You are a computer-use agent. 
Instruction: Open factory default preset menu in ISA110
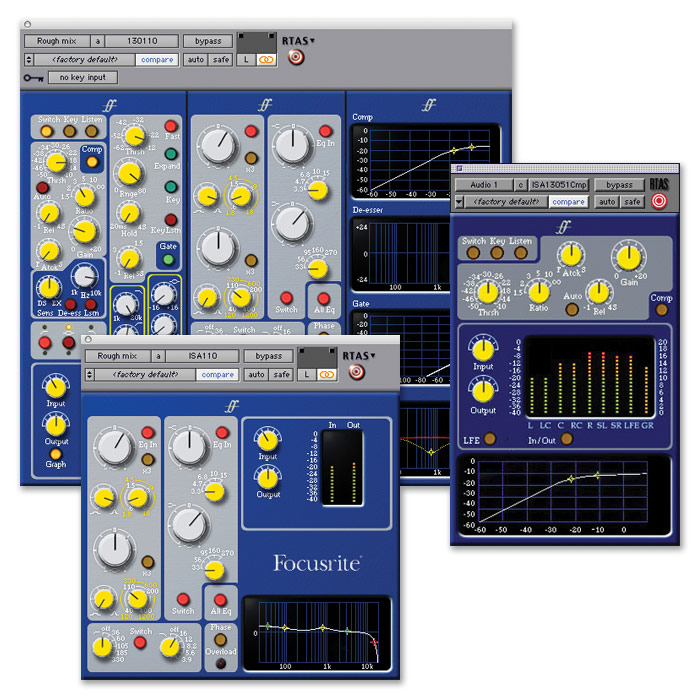(146, 375)
